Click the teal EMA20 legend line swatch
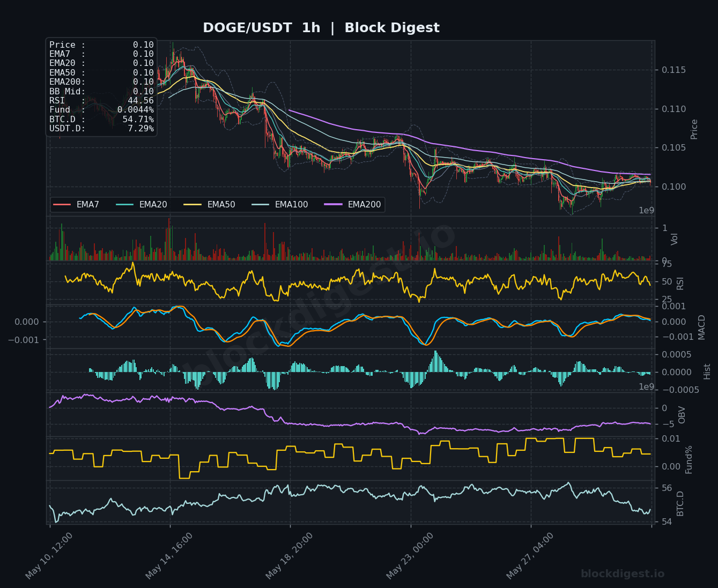 click(x=124, y=205)
